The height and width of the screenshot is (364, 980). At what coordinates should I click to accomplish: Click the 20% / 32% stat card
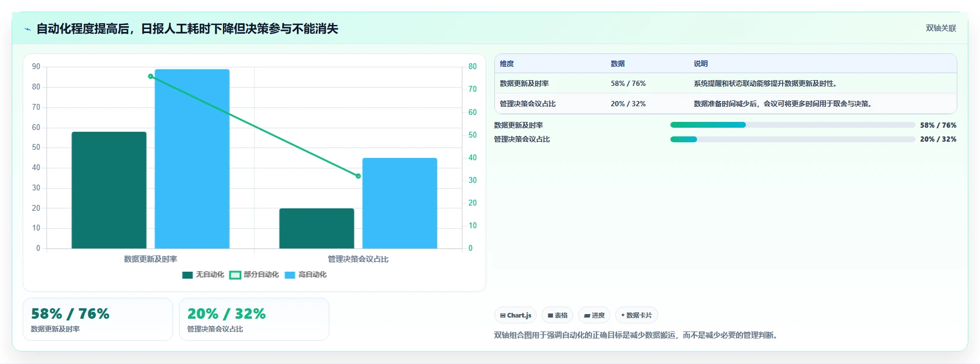coord(254,319)
